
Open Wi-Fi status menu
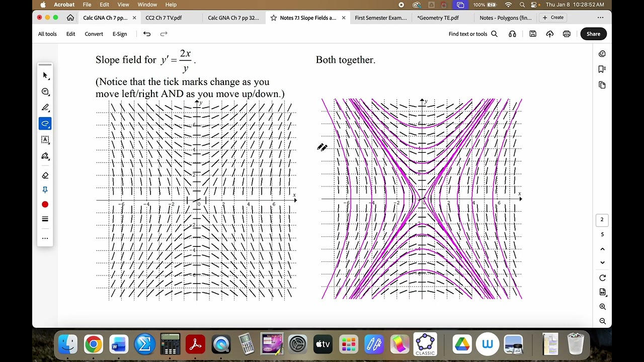[508, 5]
